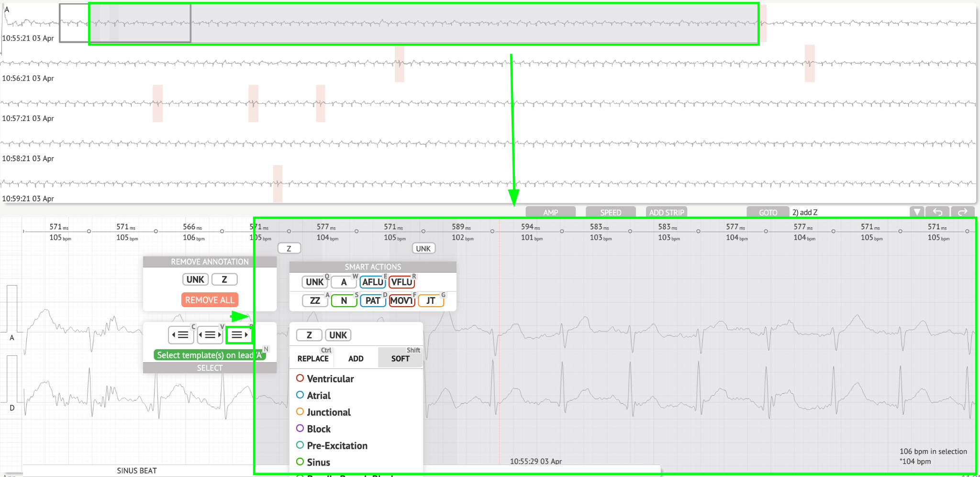Choose the Junctional radio option
Image resolution: width=980 pixels, height=477 pixels.
pos(300,412)
